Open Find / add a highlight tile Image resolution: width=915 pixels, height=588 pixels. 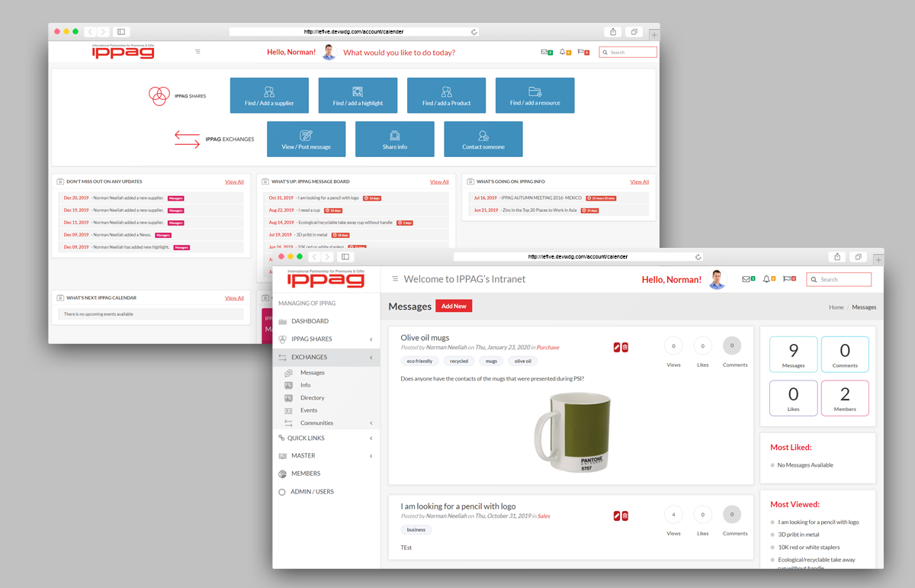coord(358,95)
